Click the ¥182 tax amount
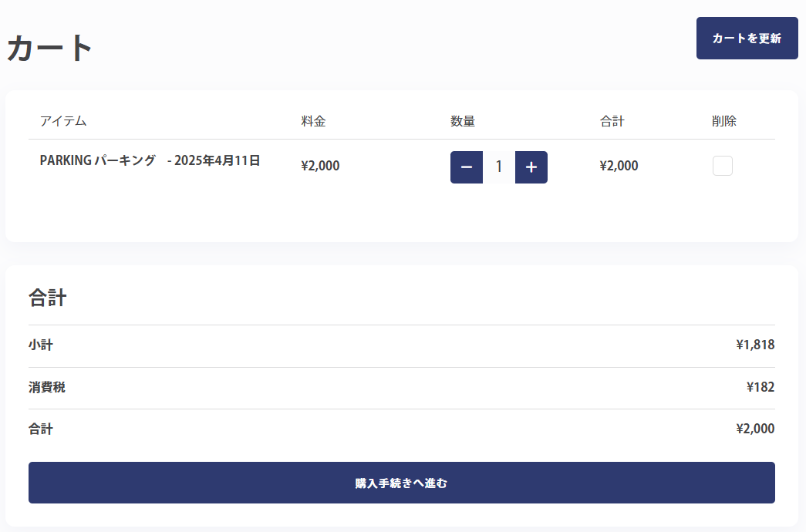Image resolution: width=806 pixels, height=532 pixels. [760, 387]
